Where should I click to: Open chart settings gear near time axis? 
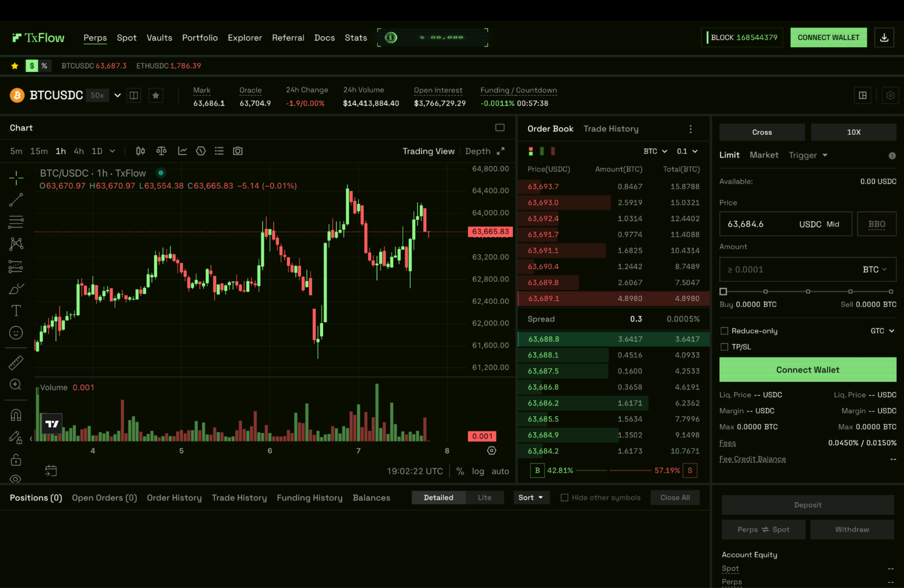492,451
